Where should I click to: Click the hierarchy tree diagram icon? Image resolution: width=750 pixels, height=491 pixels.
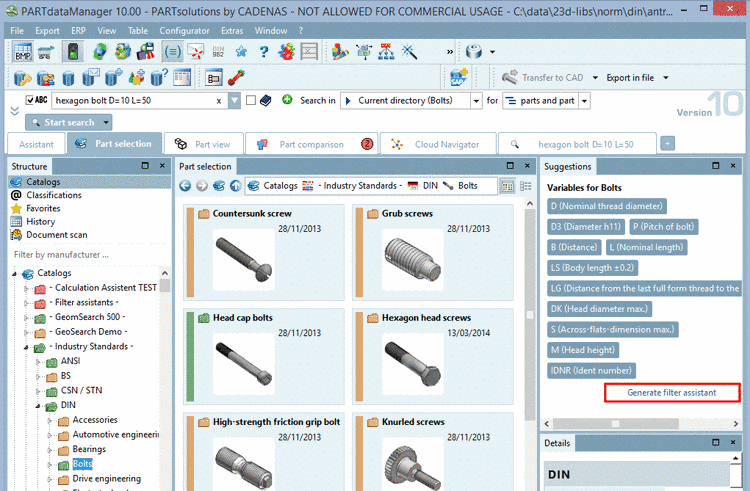coord(386,52)
